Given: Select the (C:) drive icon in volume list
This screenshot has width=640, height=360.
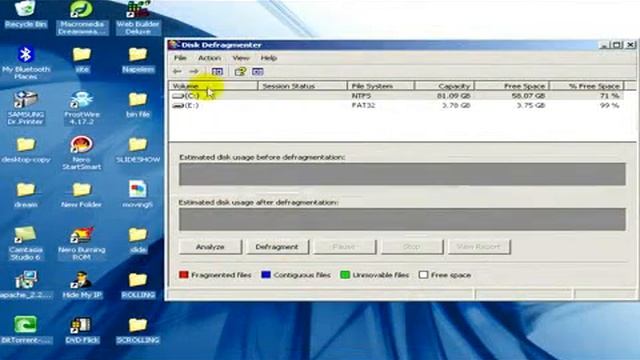Looking at the screenshot, I should [178, 96].
